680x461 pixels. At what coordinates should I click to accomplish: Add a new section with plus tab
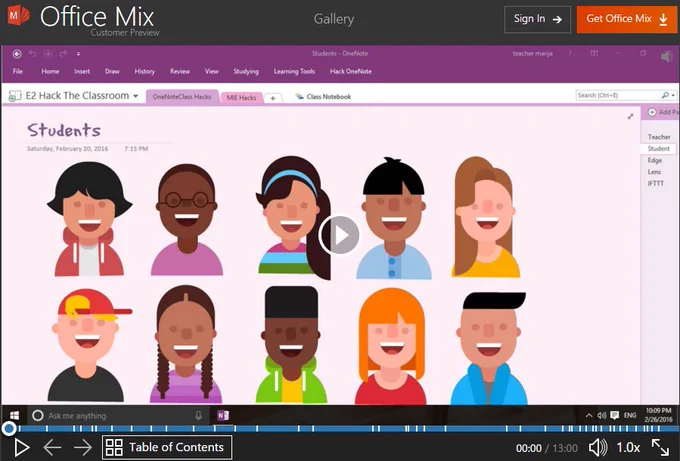click(273, 98)
